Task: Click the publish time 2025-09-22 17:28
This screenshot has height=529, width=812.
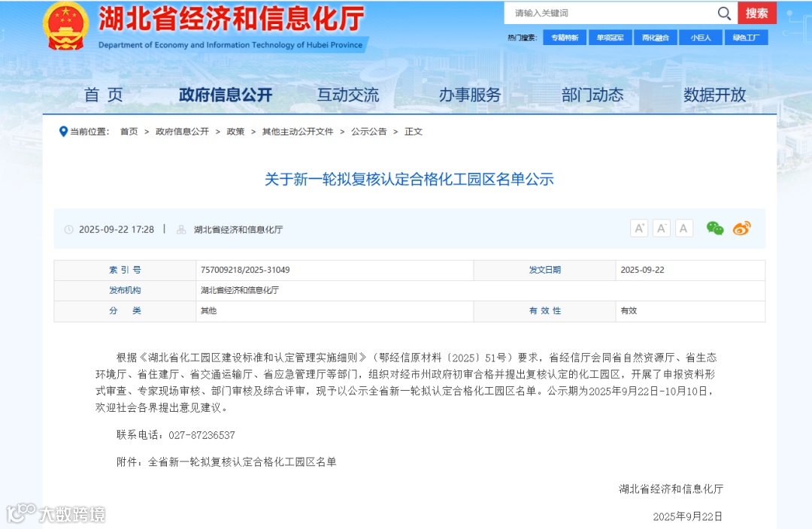Action: (x=117, y=229)
